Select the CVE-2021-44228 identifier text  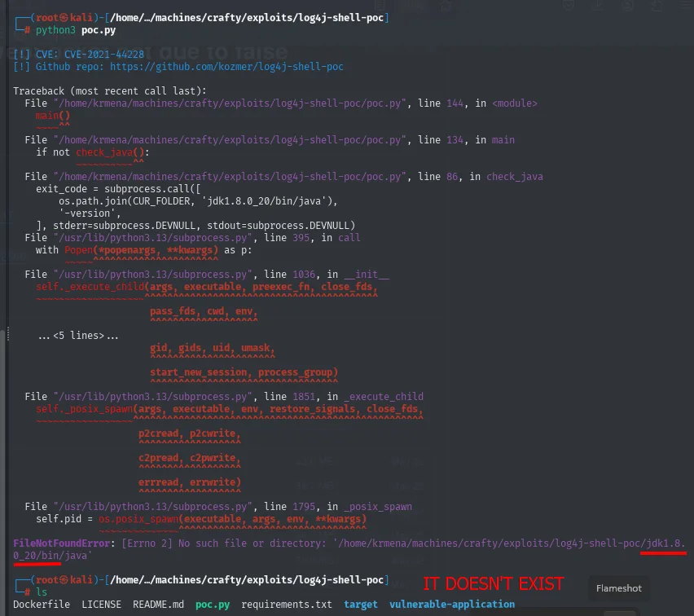click(x=104, y=55)
